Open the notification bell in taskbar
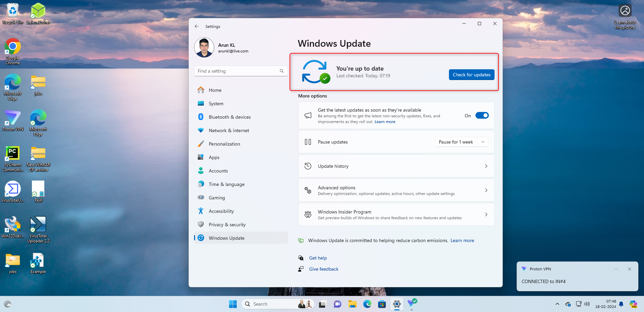644x312 pixels. tap(621, 304)
